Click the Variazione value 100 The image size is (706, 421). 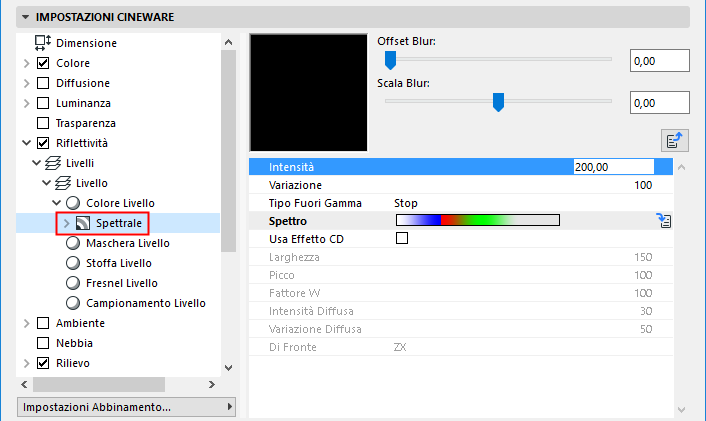click(643, 185)
